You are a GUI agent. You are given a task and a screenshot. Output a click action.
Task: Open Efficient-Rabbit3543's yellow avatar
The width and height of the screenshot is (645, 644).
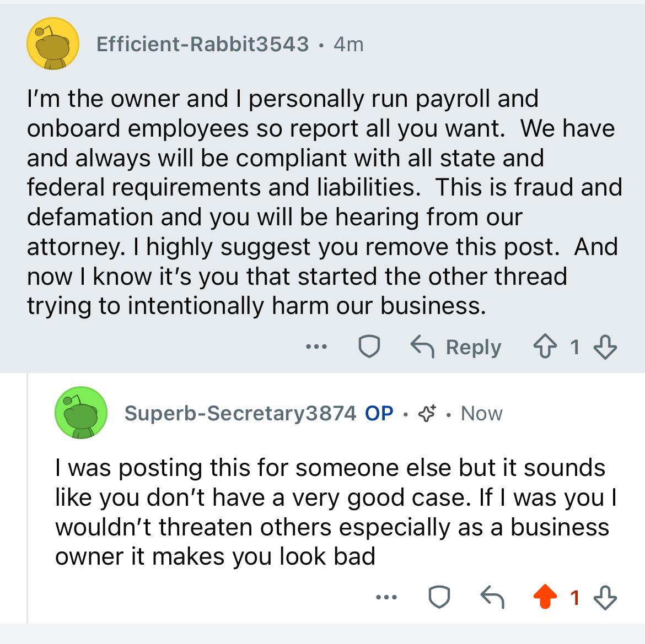pos(53,44)
